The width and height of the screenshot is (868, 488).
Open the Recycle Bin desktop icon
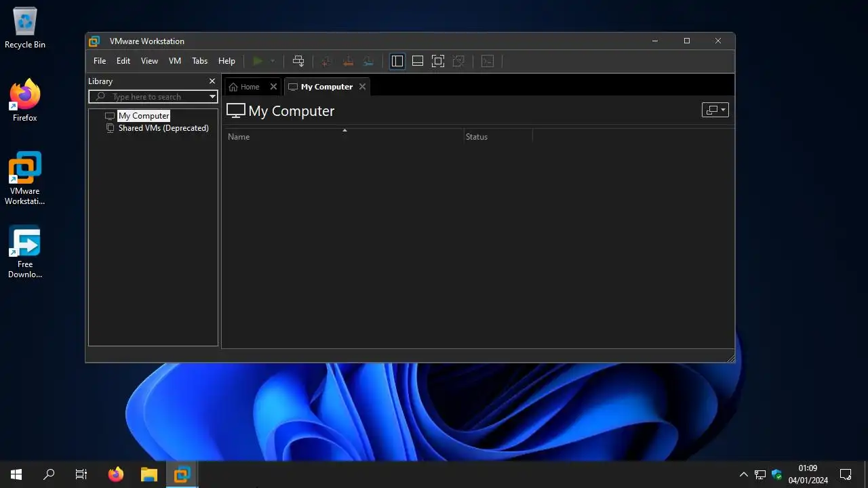click(x=25, y=28)
